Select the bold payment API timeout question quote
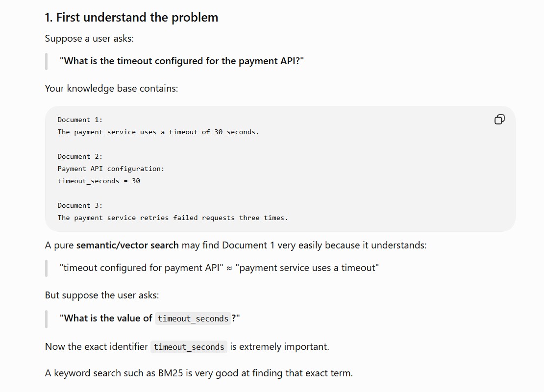544x392 pixels. click(181, 61)
